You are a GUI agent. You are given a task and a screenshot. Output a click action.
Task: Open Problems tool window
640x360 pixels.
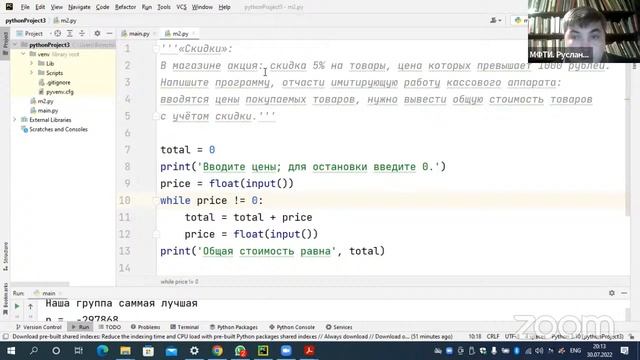click(146, 327)
